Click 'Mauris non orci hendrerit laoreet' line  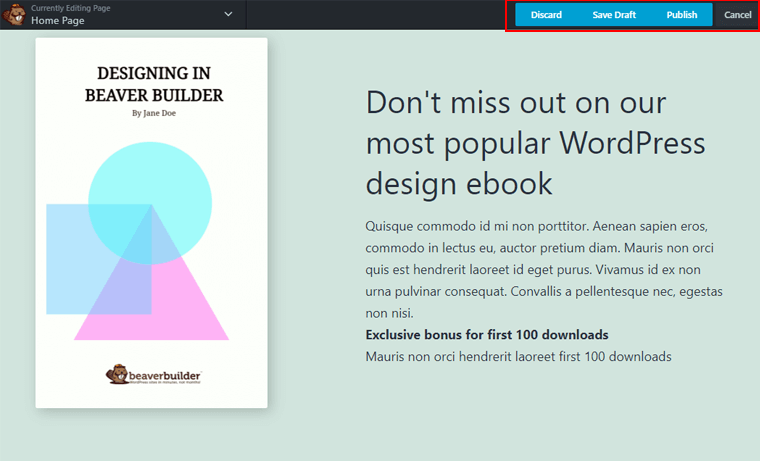click(518, 357)
